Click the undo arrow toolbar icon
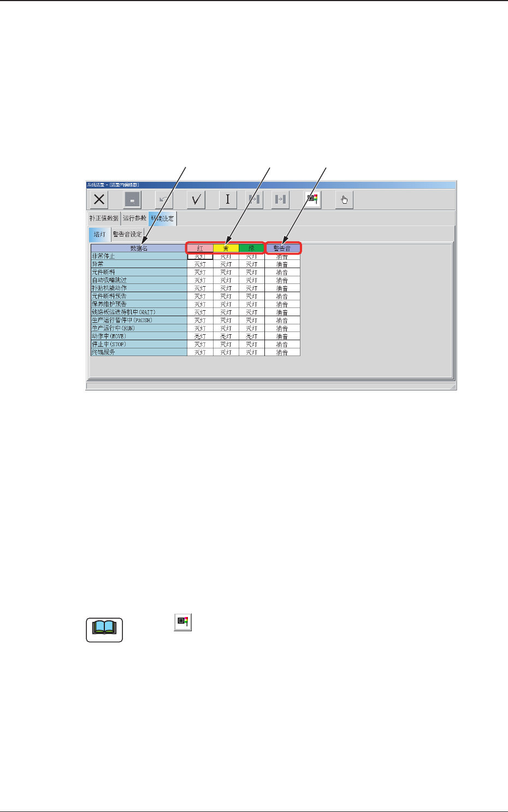508x812 pixels. point(163,199)
